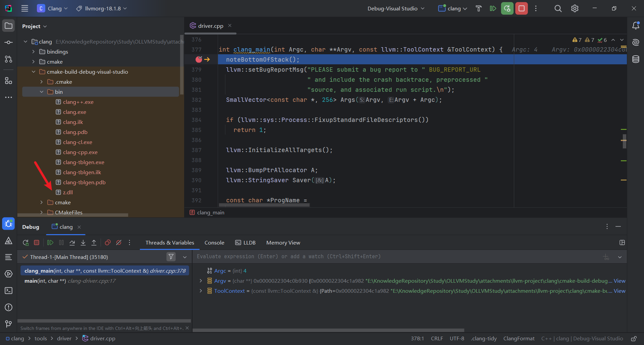Click the Build hammer icon
This screenshot has height=345, width=644.
(x=479, y=8)
